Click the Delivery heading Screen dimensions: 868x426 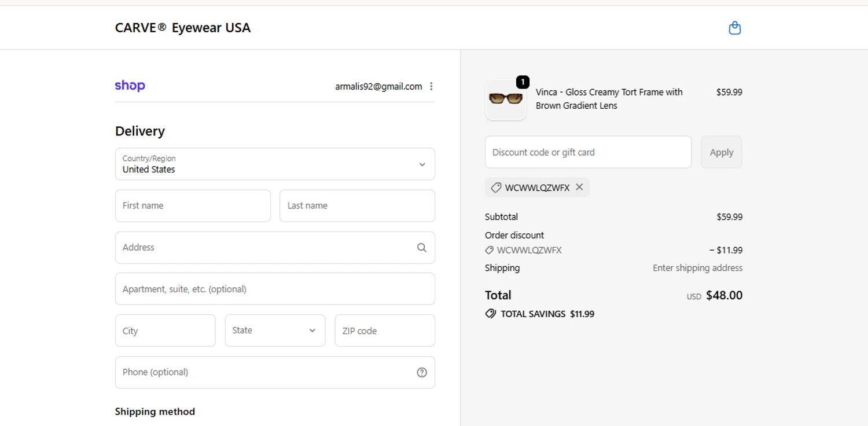coord(140,131)
